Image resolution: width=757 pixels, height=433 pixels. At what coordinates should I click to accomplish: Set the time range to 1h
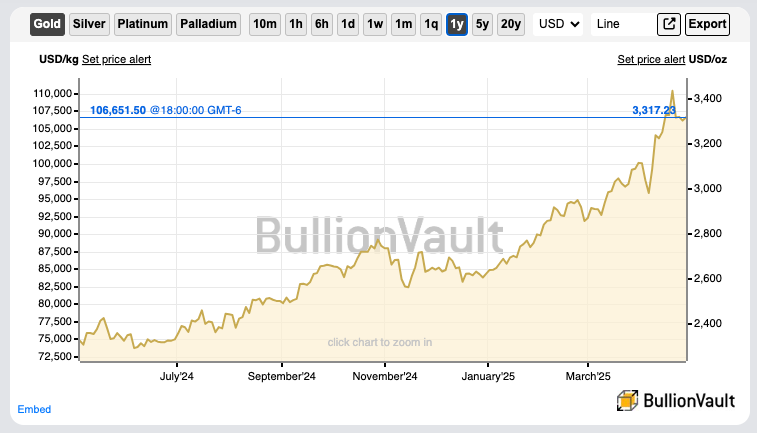[x=295, y=24]
